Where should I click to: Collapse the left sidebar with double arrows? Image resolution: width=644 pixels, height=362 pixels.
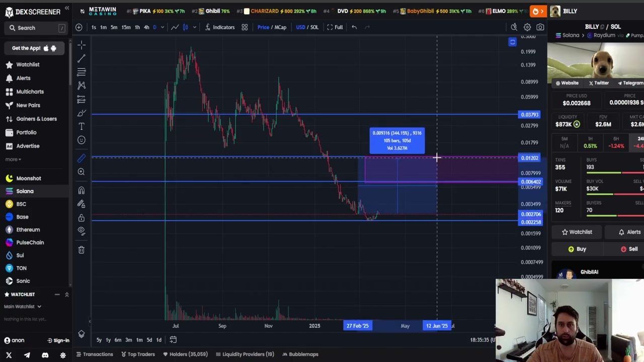(x=66, y=9)
